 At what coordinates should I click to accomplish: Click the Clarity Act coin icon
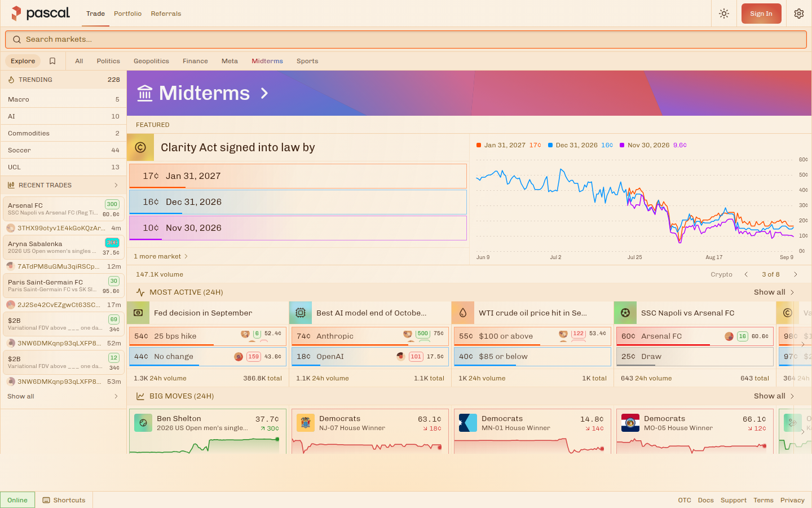pyautogui.click(x=140, y=147)
